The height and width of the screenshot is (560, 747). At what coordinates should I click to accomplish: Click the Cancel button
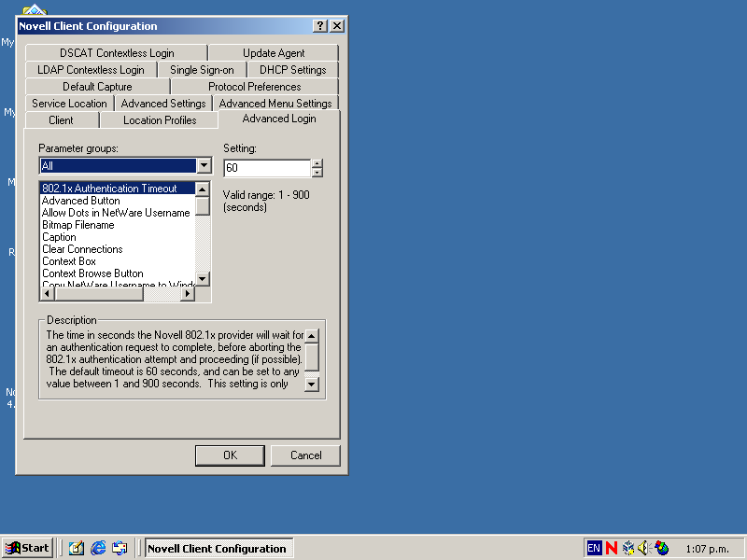pos(306,455)
